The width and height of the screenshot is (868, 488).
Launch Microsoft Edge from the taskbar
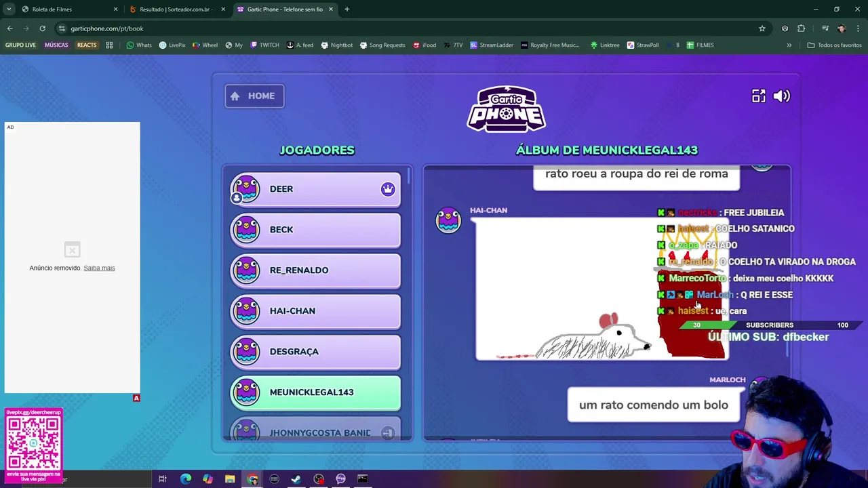(185, 479)
